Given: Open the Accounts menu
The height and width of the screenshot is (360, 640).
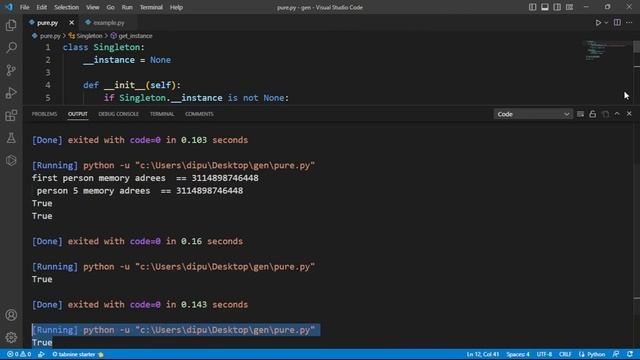Looking at the screenshot, I should [11, 315].
